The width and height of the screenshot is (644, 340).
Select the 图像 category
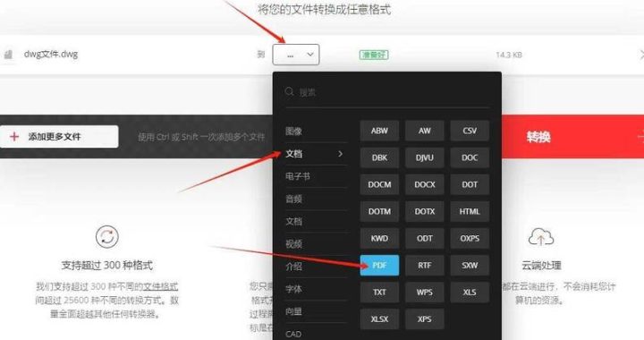294,132
